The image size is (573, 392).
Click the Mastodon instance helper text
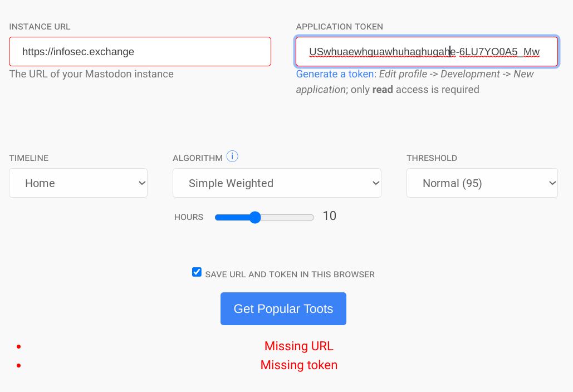click(x=91, y=74)
